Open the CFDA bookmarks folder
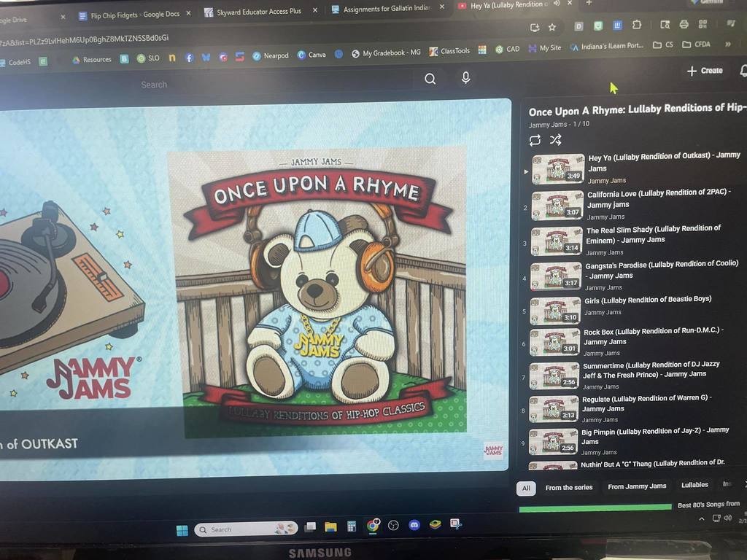747x560 pixels. [696, 45]
